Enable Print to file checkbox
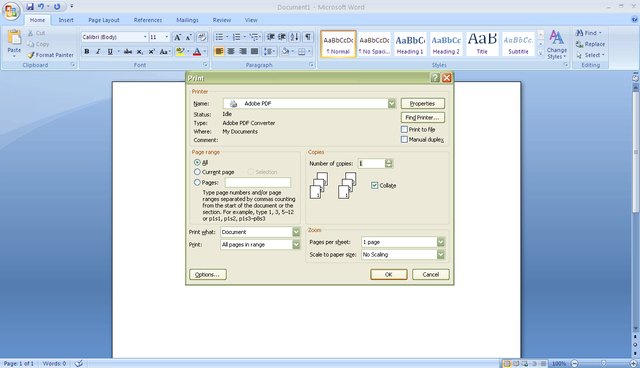Viewport: 640px width, 368px height. point(404,129)
